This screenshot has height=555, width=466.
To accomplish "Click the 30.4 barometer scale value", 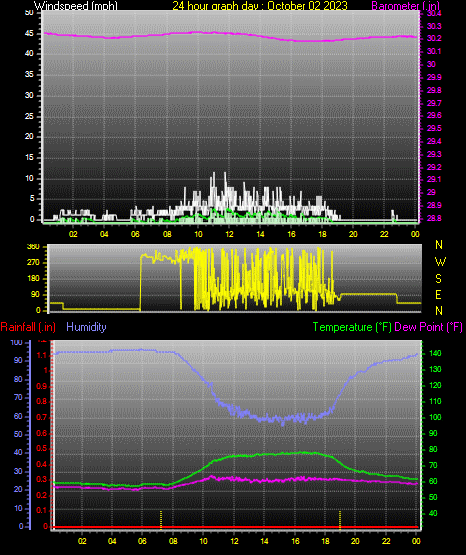I will (434, 13).
